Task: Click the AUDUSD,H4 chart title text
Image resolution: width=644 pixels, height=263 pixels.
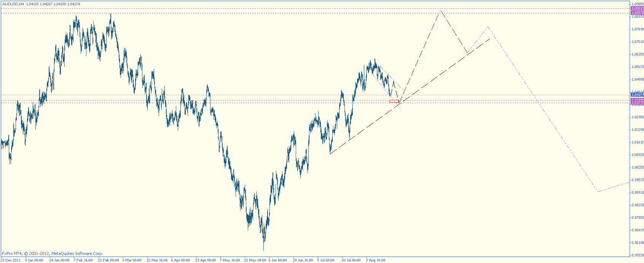Action: [13, 4]
